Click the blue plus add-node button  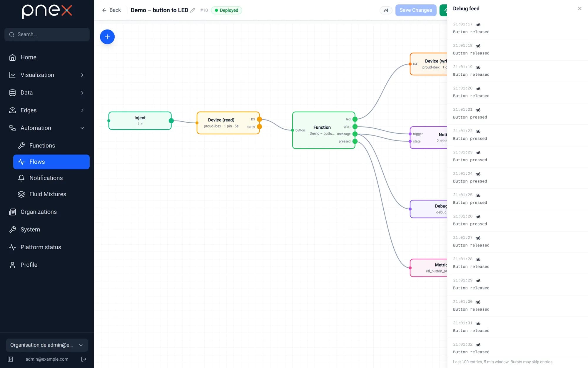[107, 37]
